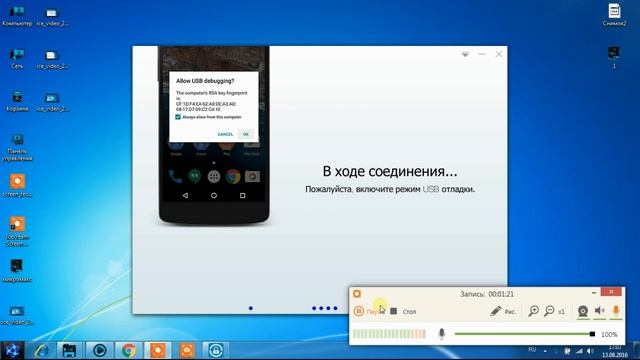Viewport: 640px width, 360px height.
Task: Select the screen_rec... desktop shortcut
Action: pos(17,186)
